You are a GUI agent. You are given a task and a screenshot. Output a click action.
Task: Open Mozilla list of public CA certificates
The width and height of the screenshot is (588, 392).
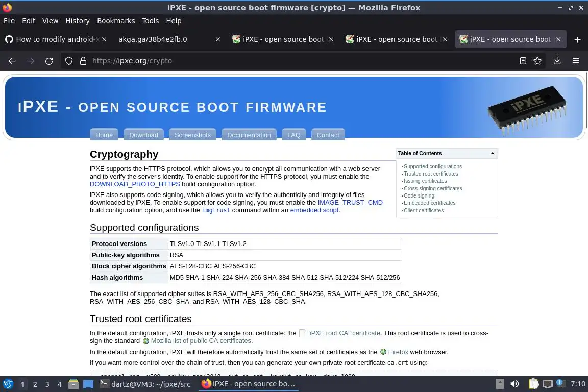[201, 341]
